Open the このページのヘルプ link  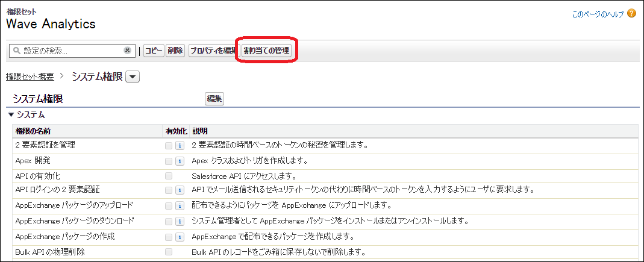598,14
